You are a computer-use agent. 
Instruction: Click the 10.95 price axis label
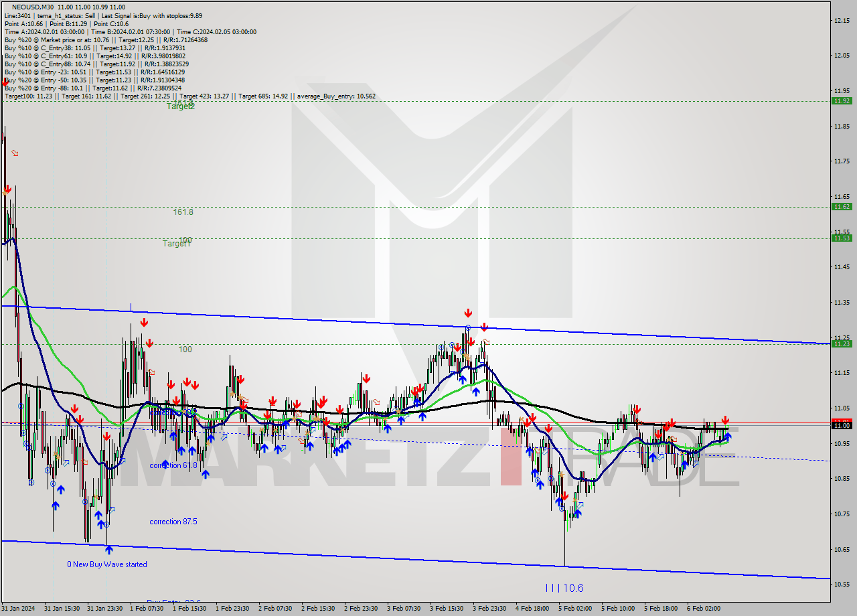click(x=842, y=443)
